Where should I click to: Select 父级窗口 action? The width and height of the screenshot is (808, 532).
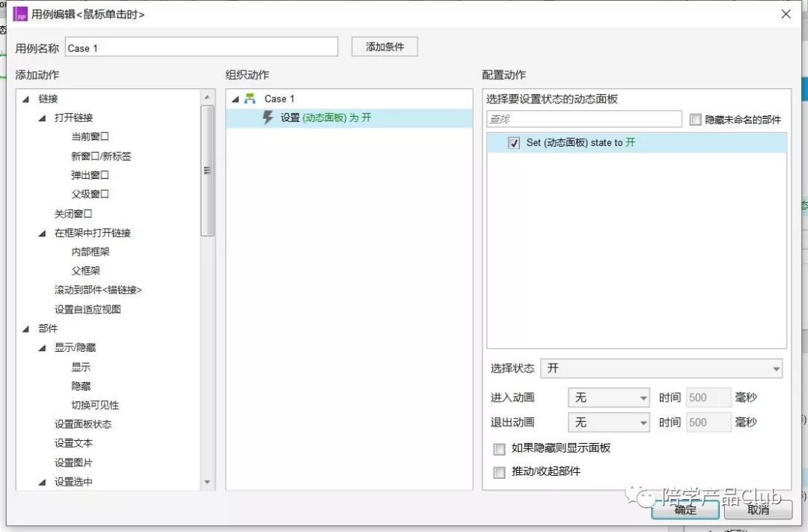(91, 195)
